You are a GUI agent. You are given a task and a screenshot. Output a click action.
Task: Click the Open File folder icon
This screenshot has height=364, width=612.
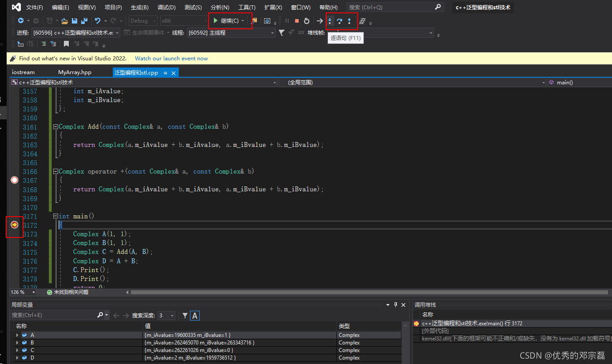coord(64,21)
